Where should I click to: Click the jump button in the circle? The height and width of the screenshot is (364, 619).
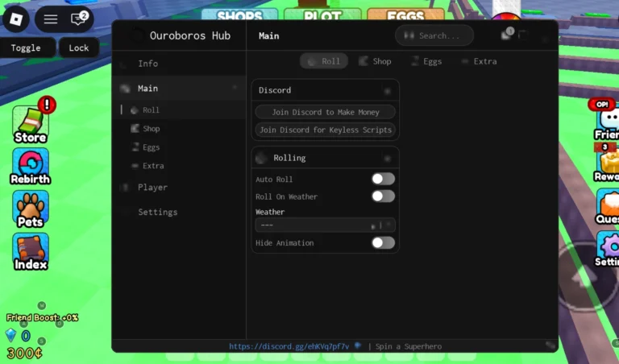point(586,275)
